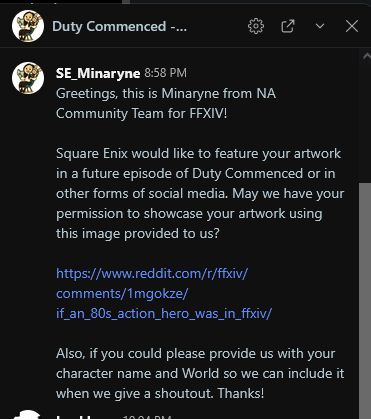This screenshot has width=371, height=419.
Task: View the SE_Minaryne username profile
Action: pyautogui.click(x=98, y=73)
